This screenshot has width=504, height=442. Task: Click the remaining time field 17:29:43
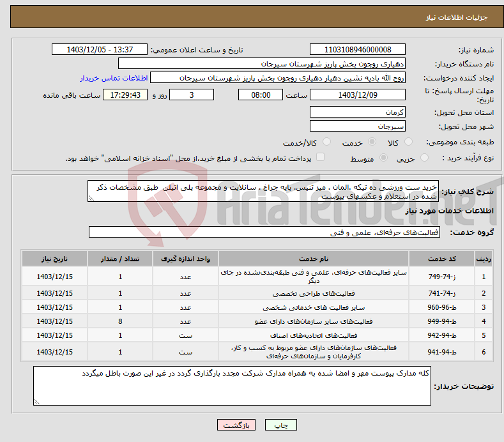pos(125,95)
